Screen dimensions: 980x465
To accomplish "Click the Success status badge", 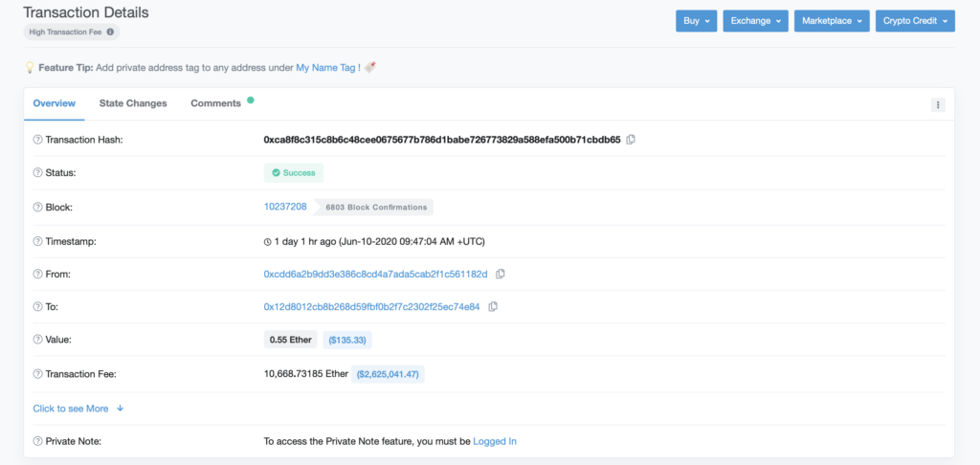I will [x=294, y=172].
